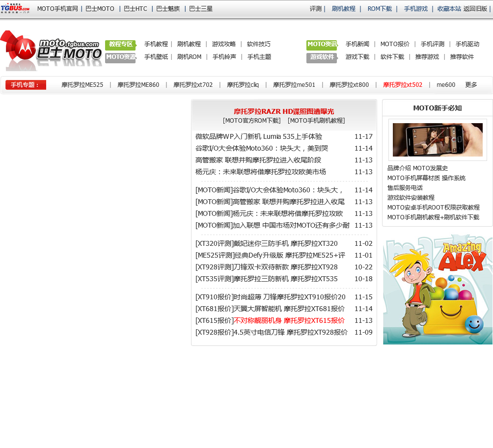493x448 pixels.
Task: Open [XT928评测]刀锋双卡双待新款 article
Action: point(266,267)
